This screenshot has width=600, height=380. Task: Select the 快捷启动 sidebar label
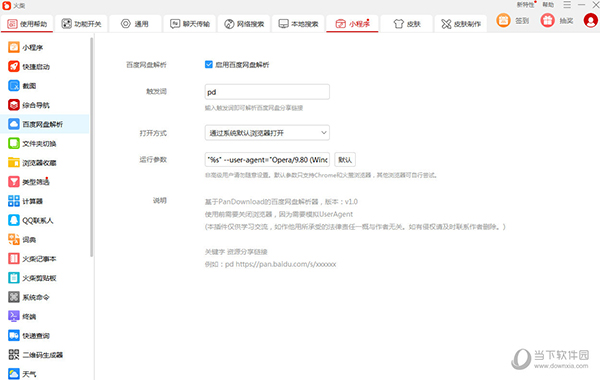click(36, 67)
